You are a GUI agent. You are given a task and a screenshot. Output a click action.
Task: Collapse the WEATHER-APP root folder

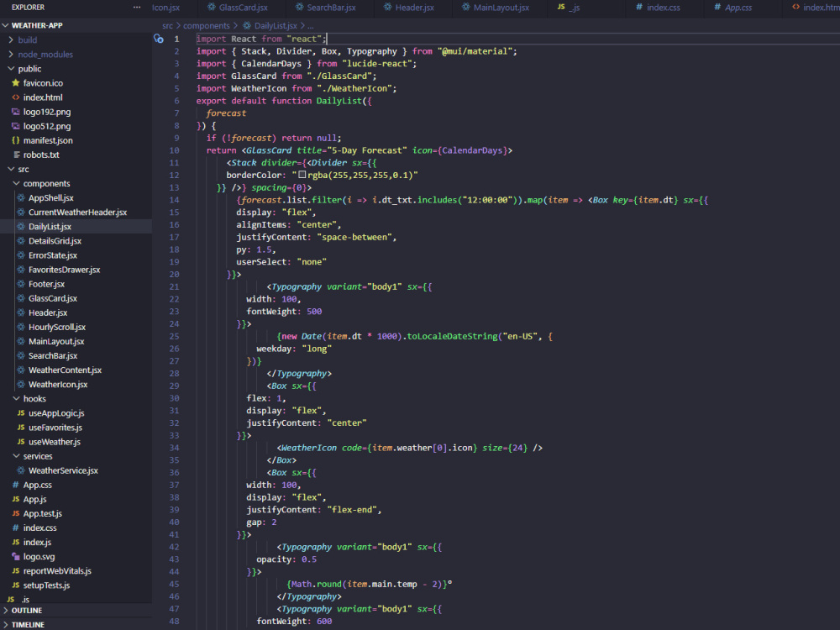tap(5, 25)
